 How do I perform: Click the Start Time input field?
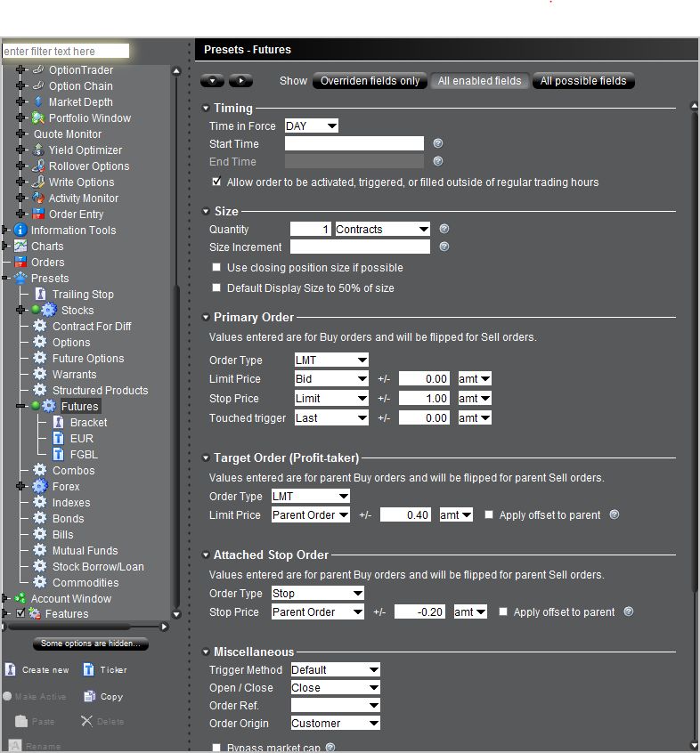(354, 143)
